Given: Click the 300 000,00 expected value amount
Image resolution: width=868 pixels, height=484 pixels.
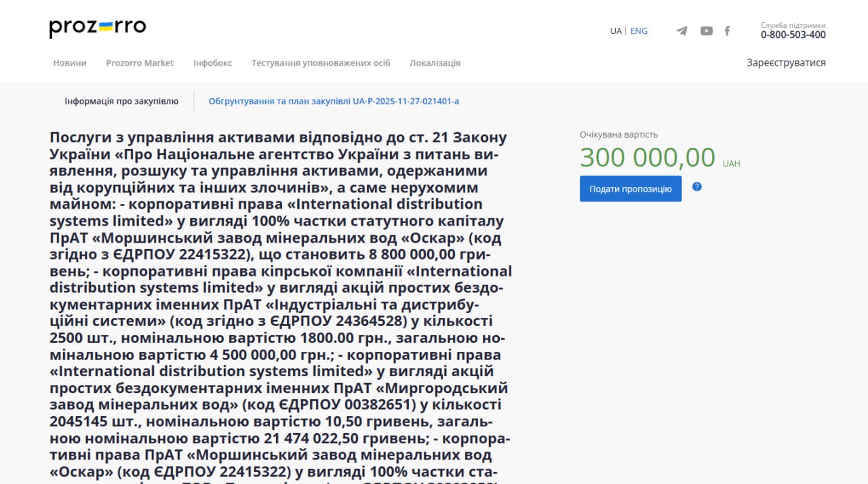Looking at the screenshot, I should pos(647,158).
